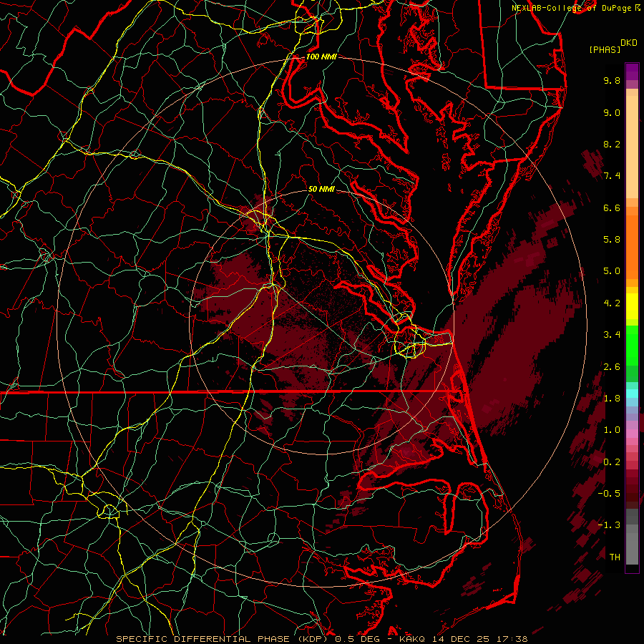Click the 1.8 scale value
644x644 pixels.
[x=612, y=399]
